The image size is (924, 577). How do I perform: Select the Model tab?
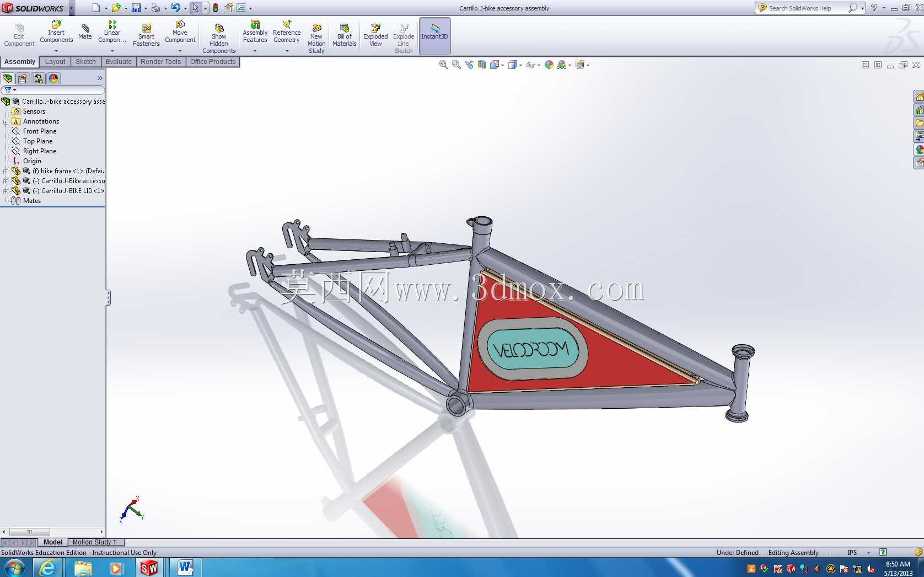coord(53,542)
